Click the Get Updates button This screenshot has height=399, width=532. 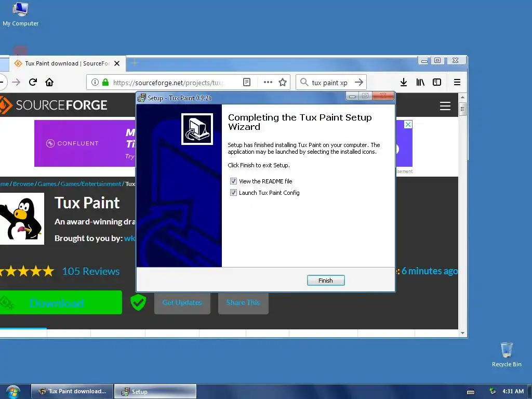click(182, 302)
